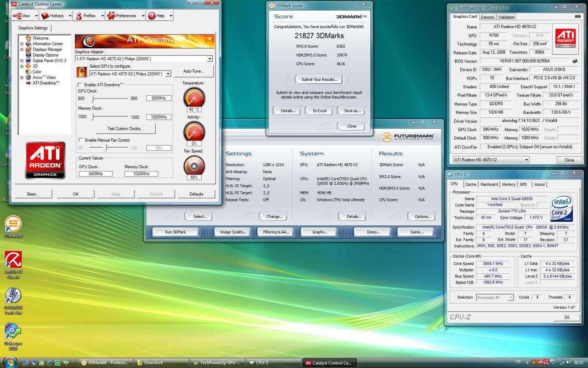Viewport: 588px width, 368px height.
Task: Open the Hotkeys dropdown arrow
Action: point(70,16)
